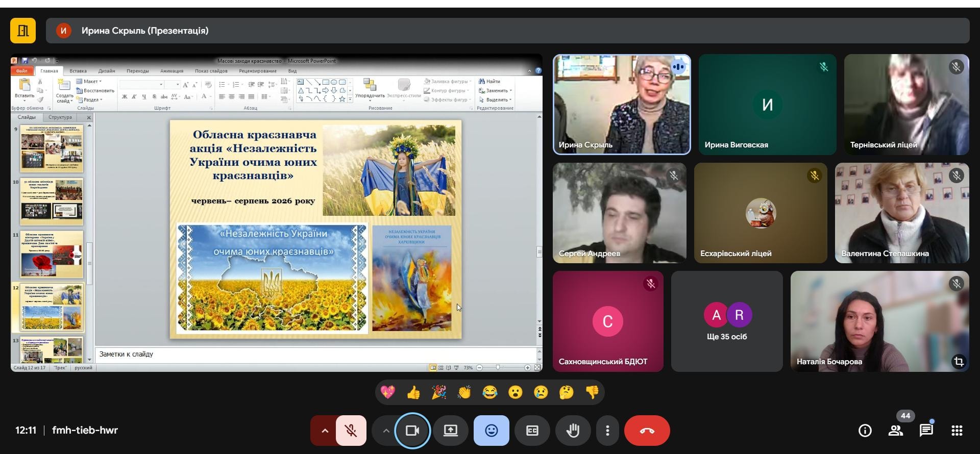Image resolution: width=980 pixels, height=454 pixels.
Task: Open the activities grid icon
Action: click(957, 431)
